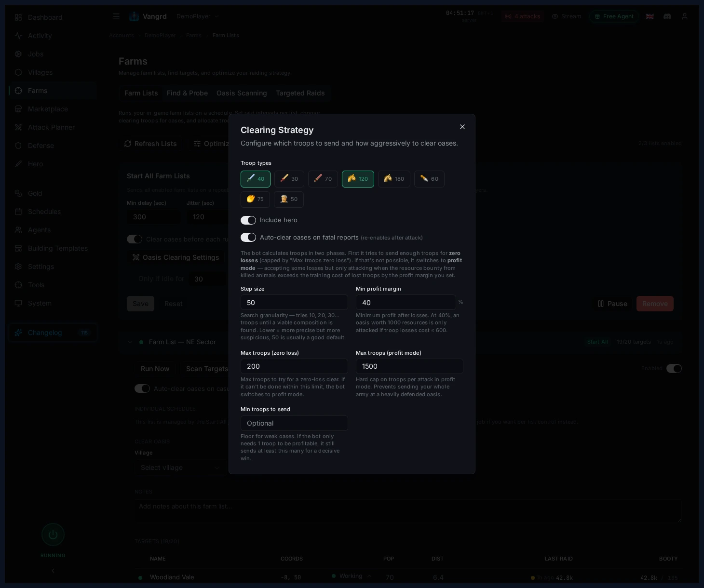Open the Hero page from sidebar
The width and height of the screenshot is (704, 588).
click(x=35, y=164)
